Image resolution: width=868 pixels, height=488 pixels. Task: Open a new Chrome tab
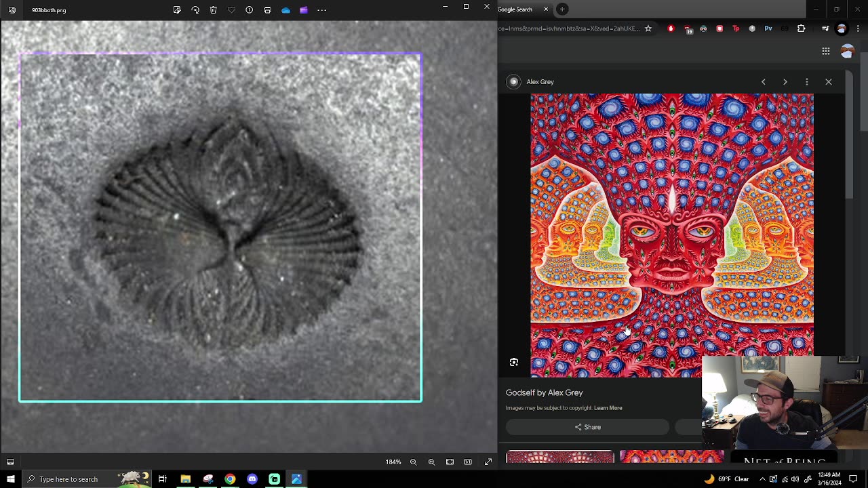(x=563, y=9)
